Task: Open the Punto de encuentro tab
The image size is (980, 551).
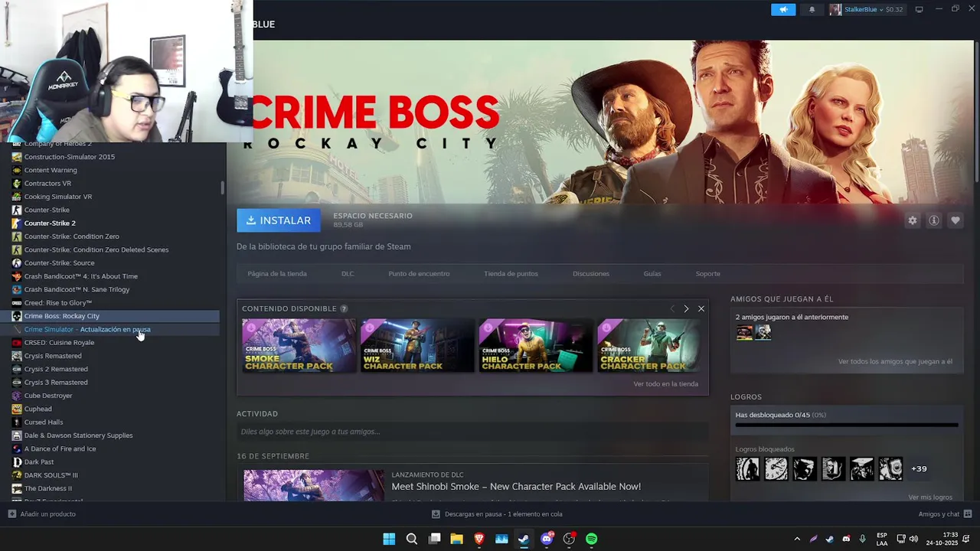Action: pos(419,273)
